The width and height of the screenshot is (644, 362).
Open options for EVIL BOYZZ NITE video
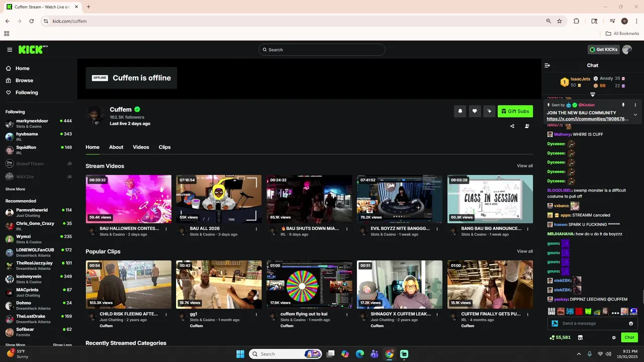click(437, 229)
